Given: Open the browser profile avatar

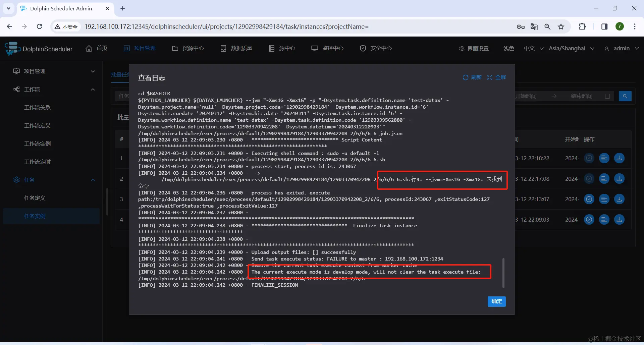Looking at the screenshot, I should (620, 26).
